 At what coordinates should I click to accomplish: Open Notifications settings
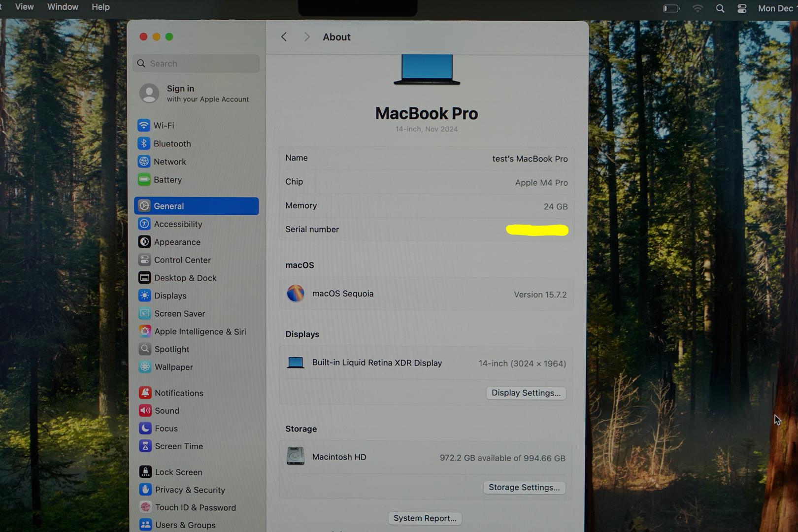click(179, 393)
